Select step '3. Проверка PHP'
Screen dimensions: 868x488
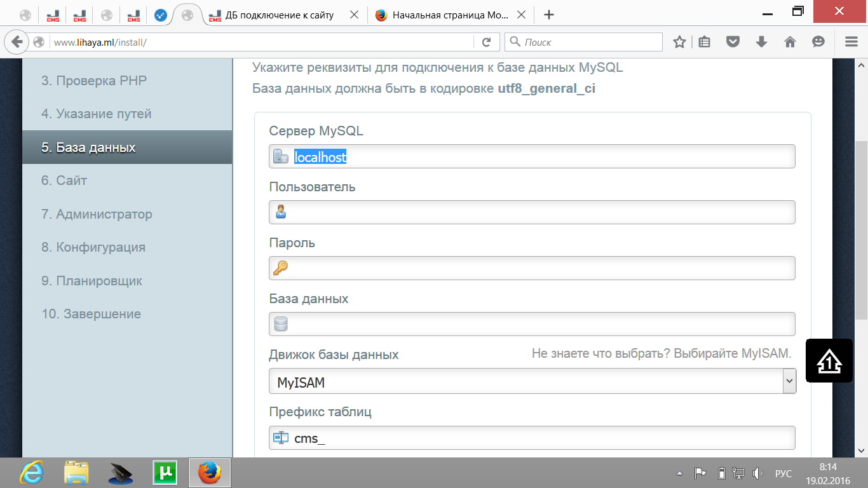point(94,81)
